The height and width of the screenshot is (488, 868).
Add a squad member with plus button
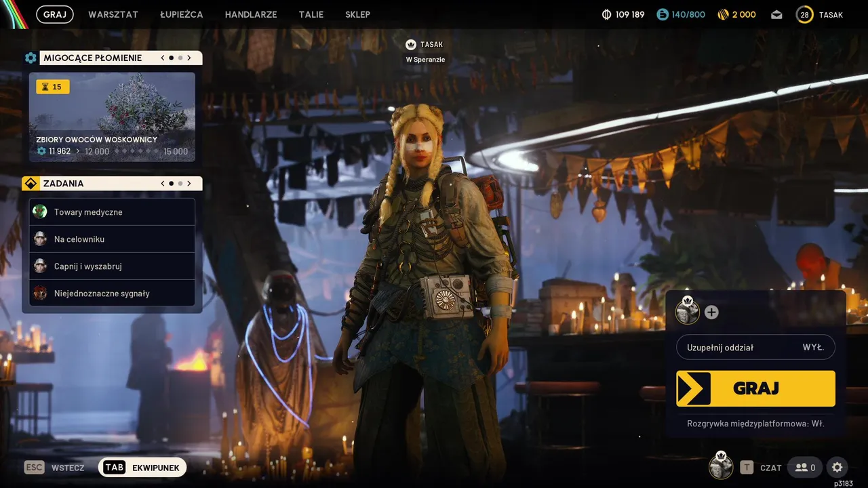coord(711,312)
